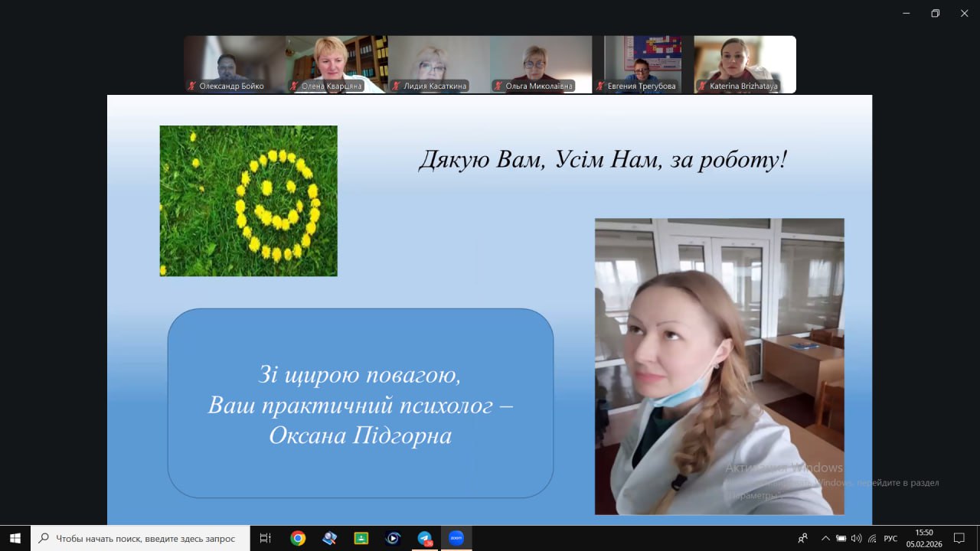Open the magnifier app icon in the taskbar

click(330, 538)
